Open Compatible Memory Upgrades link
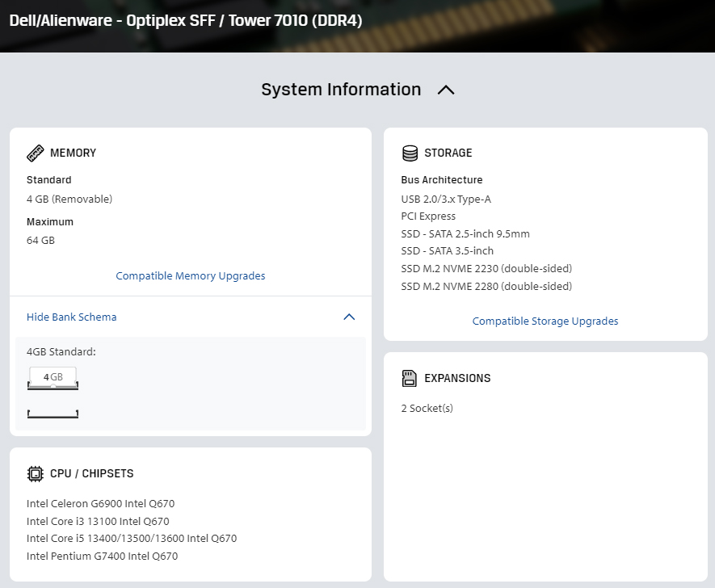The image size is (715, 588). (x=190, y=275)
